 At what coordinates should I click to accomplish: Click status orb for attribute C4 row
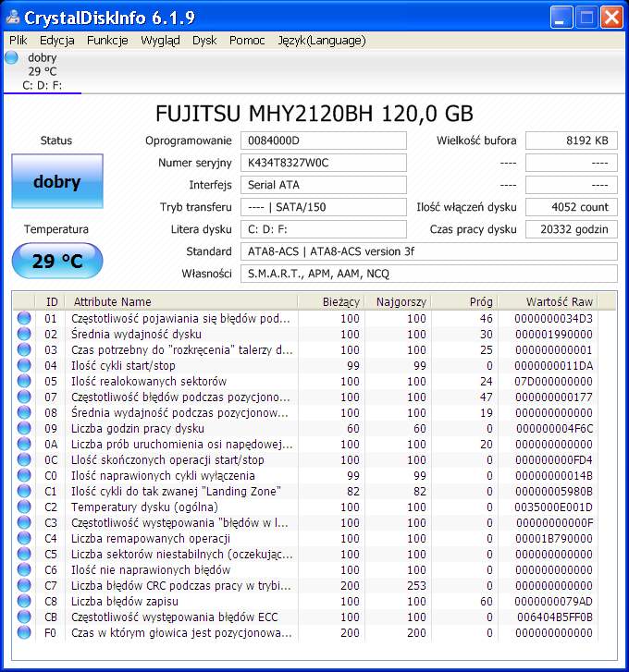[x=24, y=538]
